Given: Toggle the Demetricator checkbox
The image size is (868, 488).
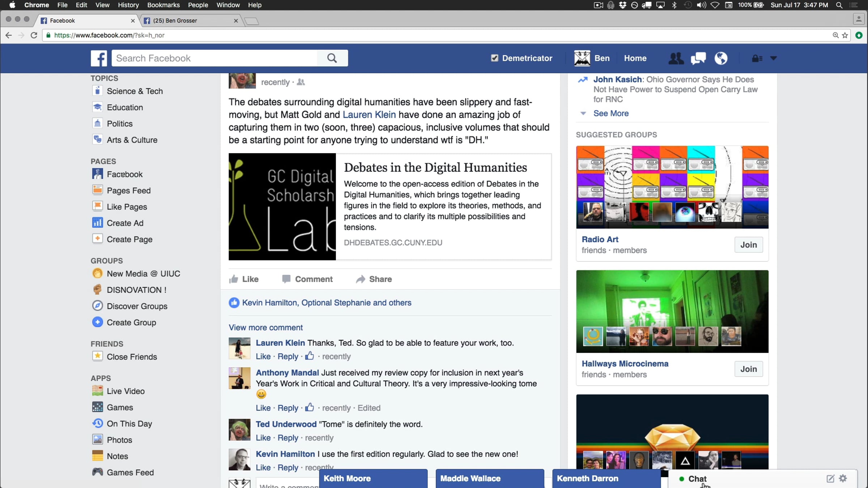Looking at the screenshot, I should pyautogui.click(x=494, y=58).
